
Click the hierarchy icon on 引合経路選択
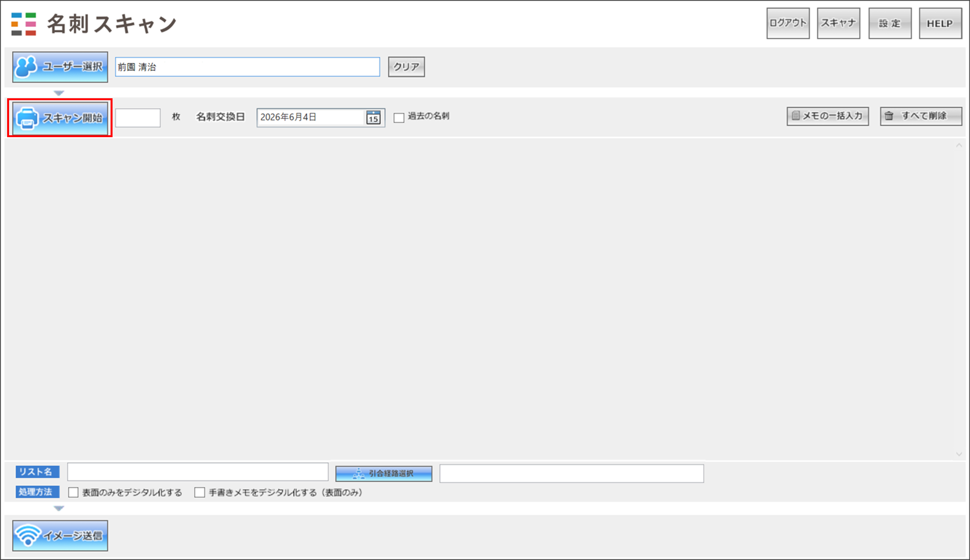358,474
